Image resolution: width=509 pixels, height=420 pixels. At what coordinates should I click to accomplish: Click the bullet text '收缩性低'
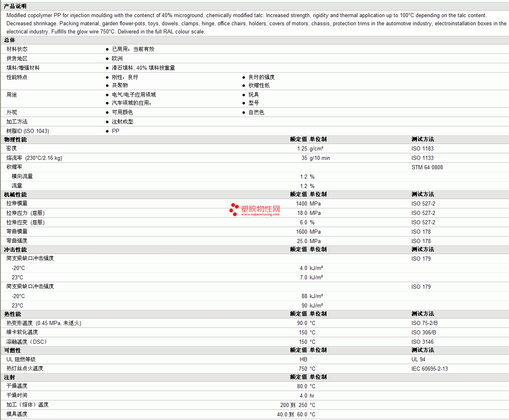(259, 85)
